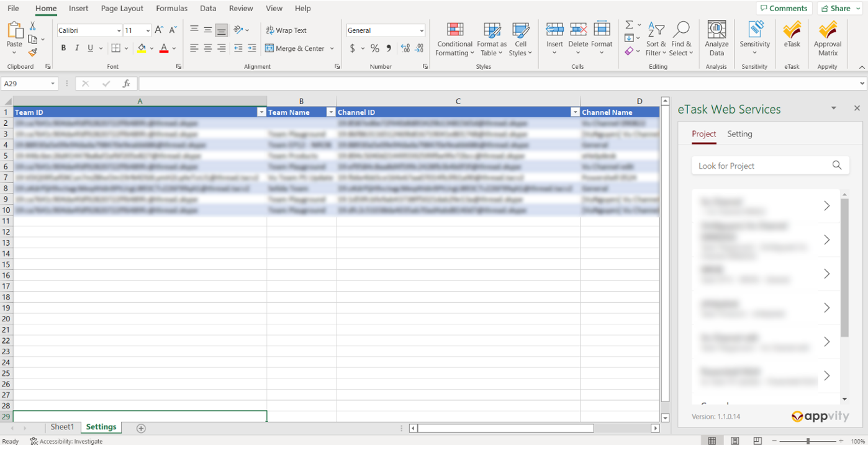Toggle Wrap Text on selected cell
The image size is (868, 451).
[286, 30]
